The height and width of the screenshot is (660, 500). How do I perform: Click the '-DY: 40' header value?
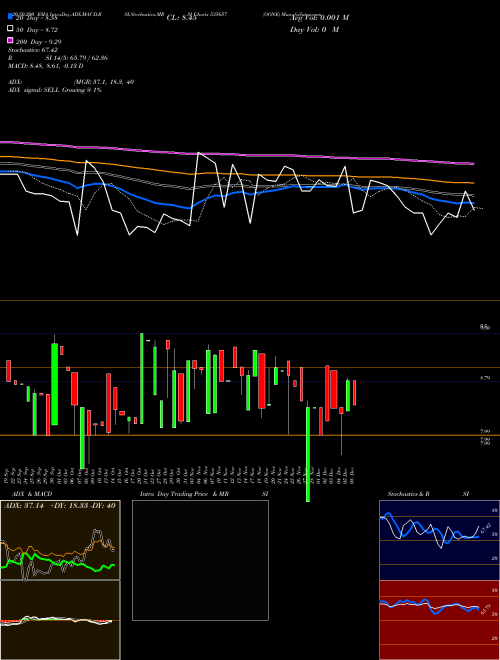point(101,505)
